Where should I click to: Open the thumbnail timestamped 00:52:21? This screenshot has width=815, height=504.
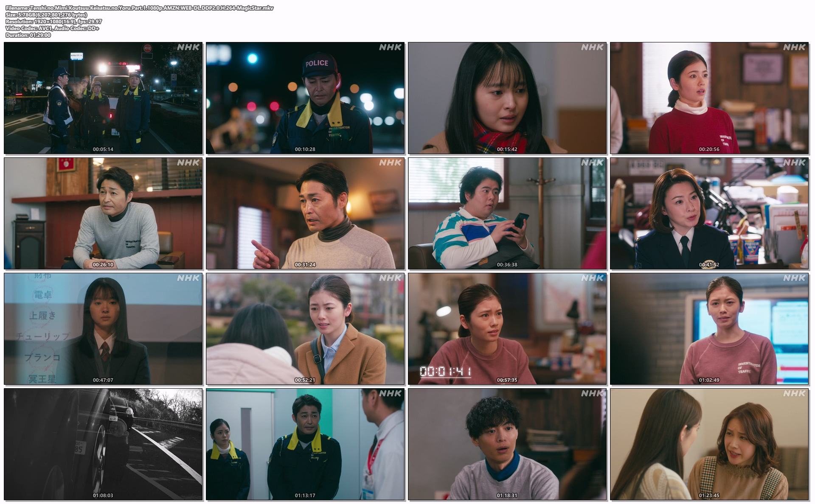[x=305, y=329]
